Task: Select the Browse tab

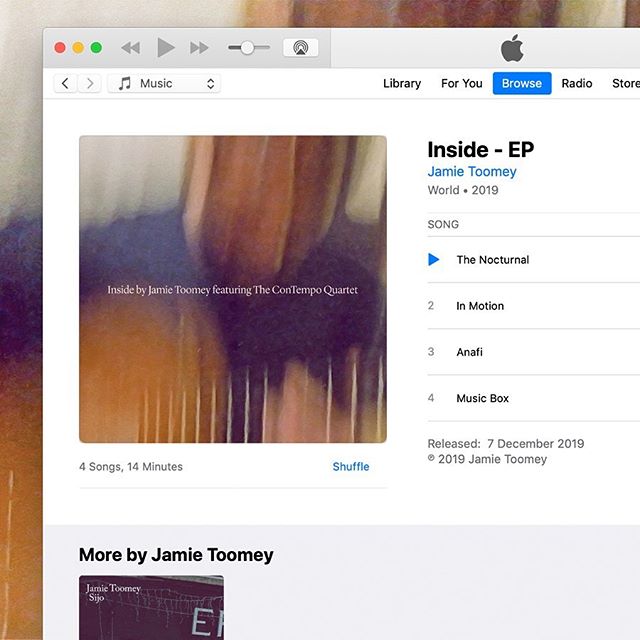Action: click(522, 83)
